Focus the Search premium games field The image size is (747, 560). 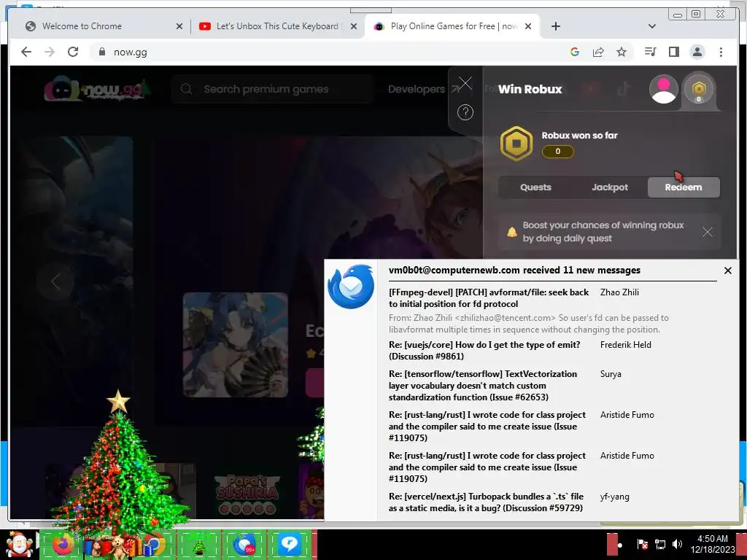click(271, 89)
